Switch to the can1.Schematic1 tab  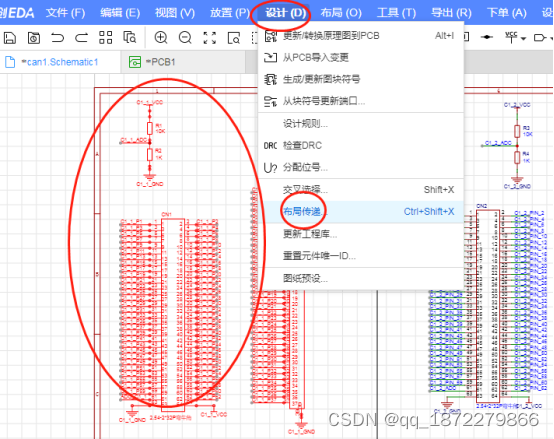tap(60, 62)
